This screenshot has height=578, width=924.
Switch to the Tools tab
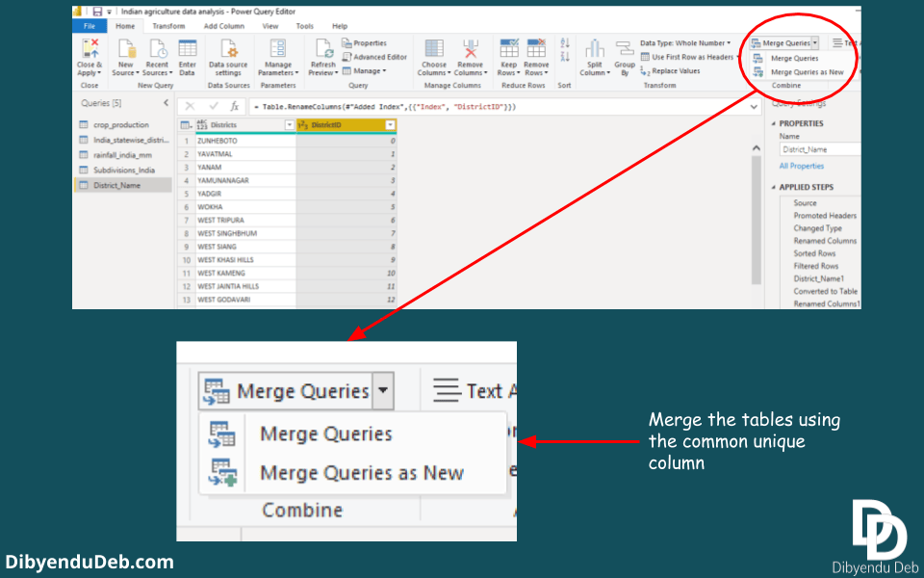305,26
